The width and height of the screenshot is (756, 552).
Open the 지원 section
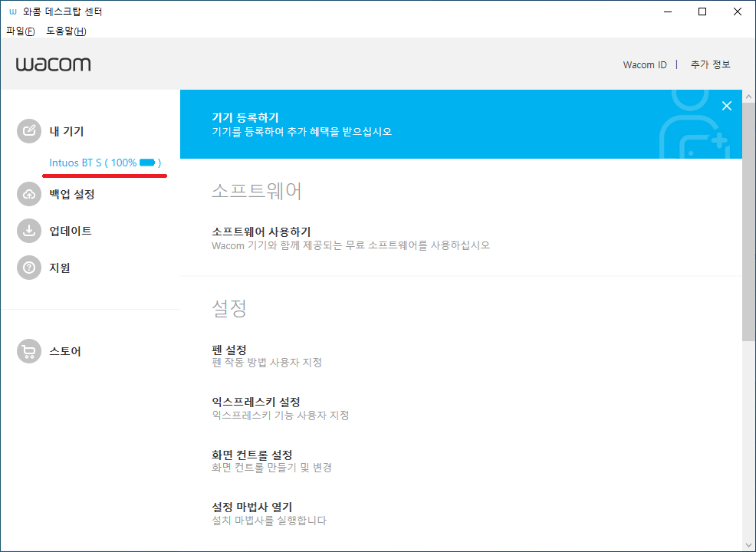click(x=60, y=268)
